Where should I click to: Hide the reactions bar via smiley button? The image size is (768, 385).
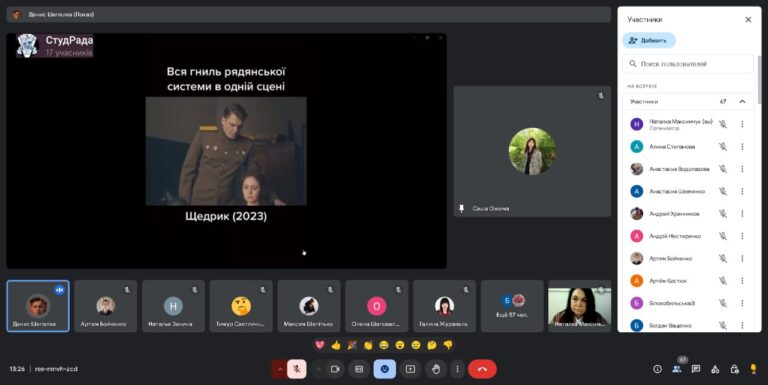[384, 369]
